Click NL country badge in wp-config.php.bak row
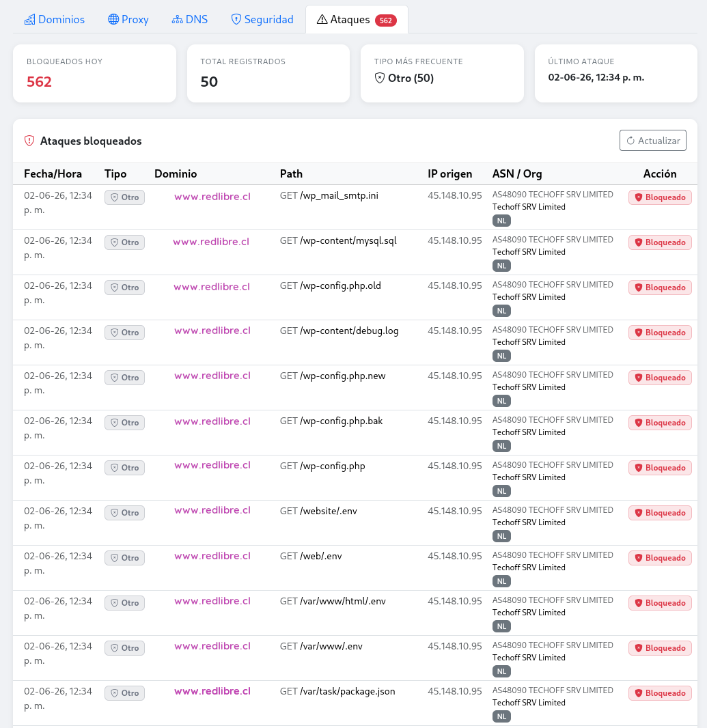 pos(501,446)
